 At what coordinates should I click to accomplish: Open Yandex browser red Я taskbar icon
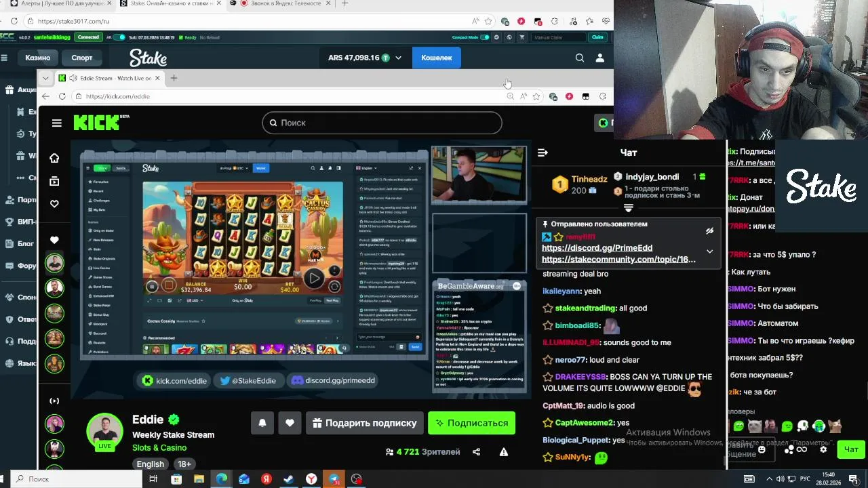coord(267,479)
